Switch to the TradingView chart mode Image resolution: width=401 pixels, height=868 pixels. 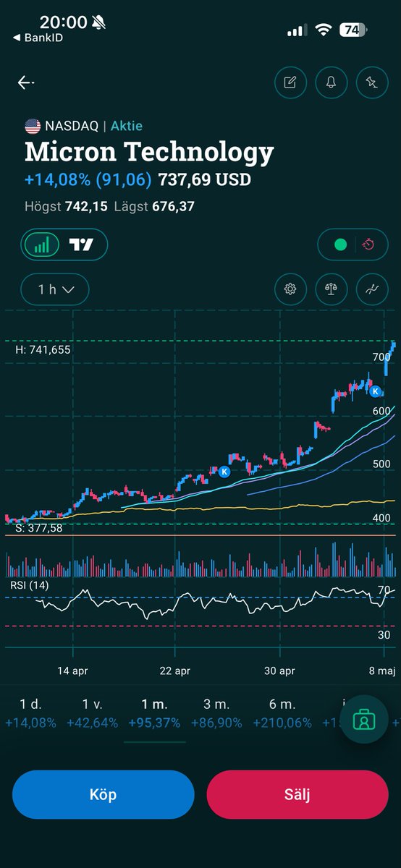coord(82,244)
